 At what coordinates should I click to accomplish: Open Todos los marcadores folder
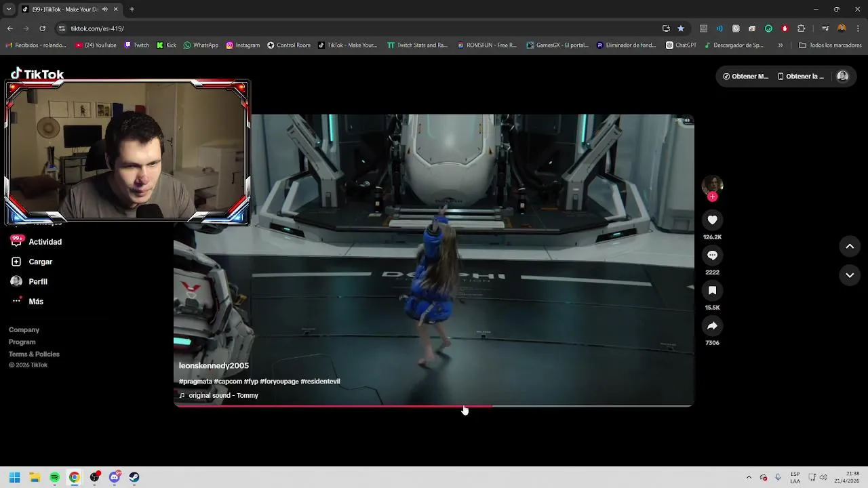830,45
